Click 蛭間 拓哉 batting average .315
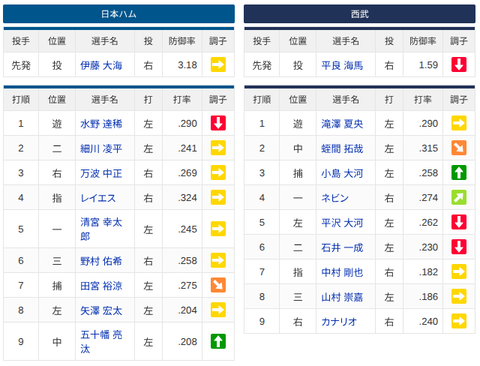Screen dimensions: 480x366 (428, 148)
